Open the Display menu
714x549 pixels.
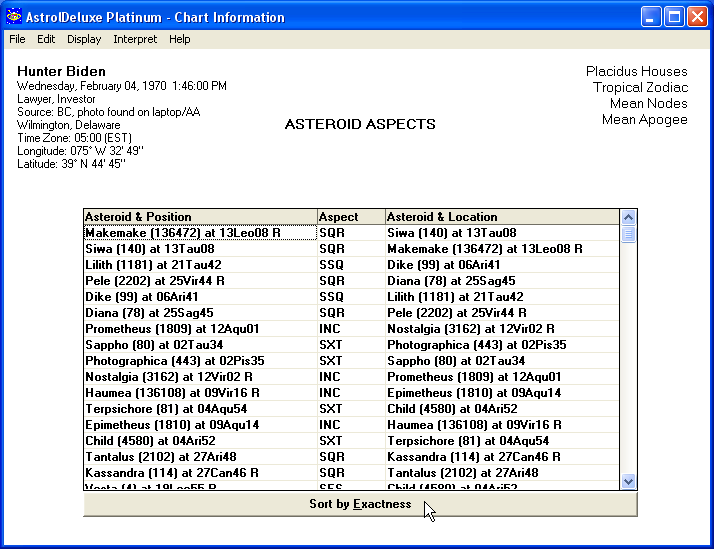click(x=84, y=39)
